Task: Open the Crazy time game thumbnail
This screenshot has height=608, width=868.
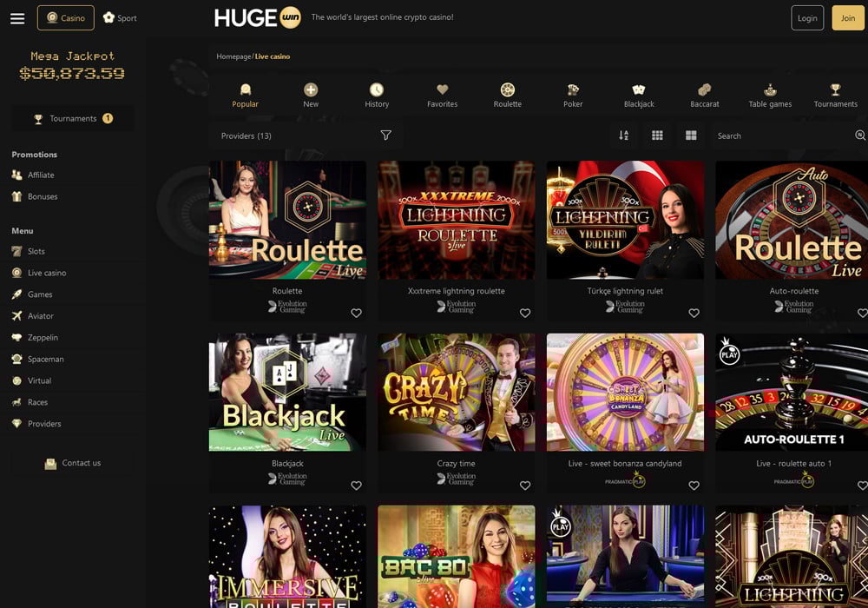Action: click(457, 392)
